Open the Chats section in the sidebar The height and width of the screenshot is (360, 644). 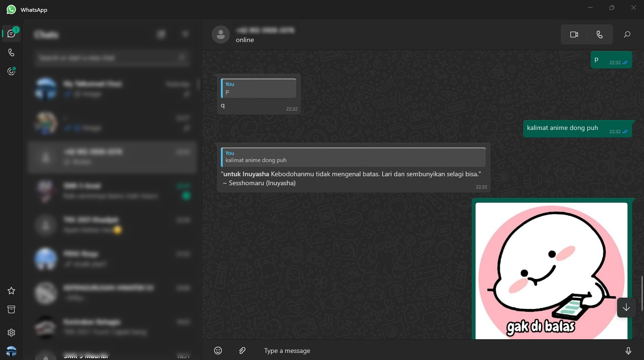click(x=11, y=34)
